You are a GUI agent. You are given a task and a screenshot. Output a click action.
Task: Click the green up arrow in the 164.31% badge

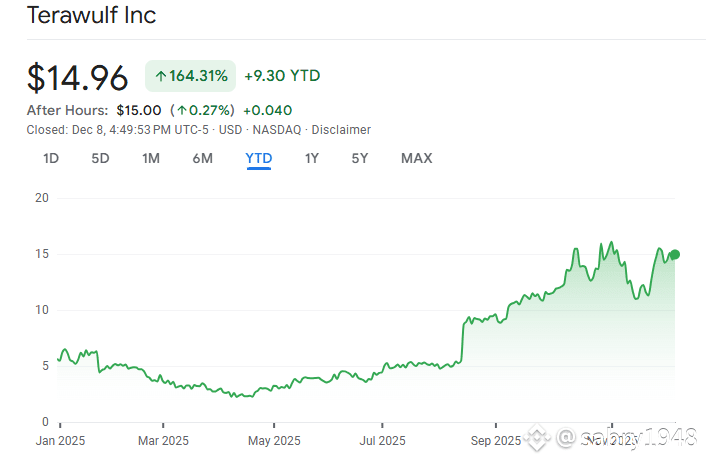160,76
